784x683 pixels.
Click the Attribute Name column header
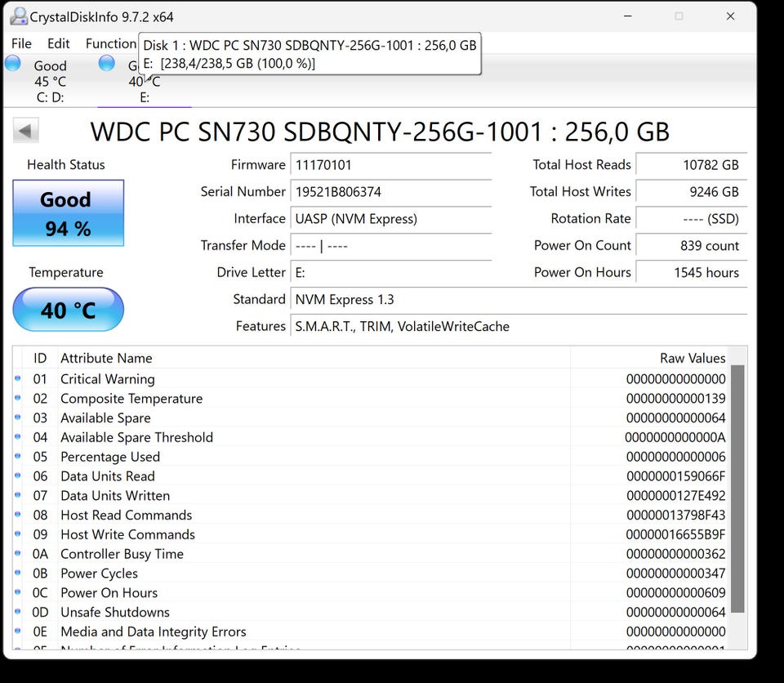(106, 358)
